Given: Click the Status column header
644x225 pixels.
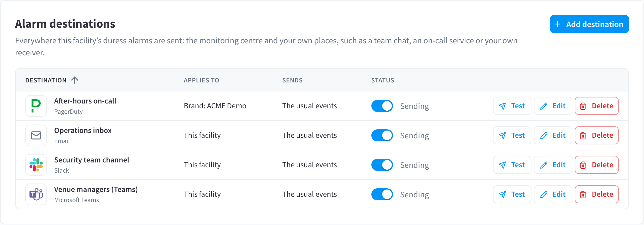Looking at the screenshot, I should (x=382, y=80).
